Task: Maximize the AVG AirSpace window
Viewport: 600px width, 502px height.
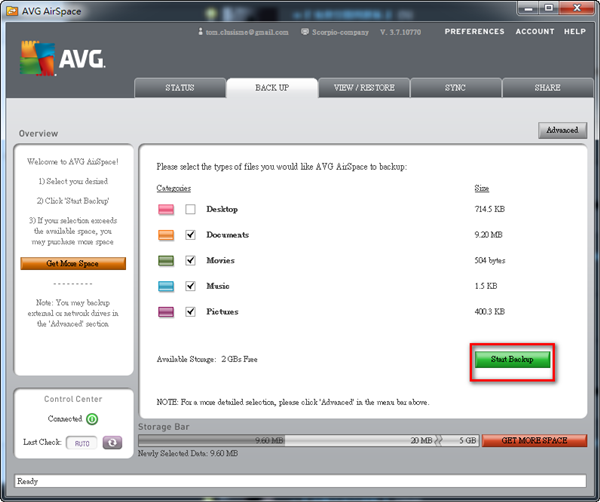Action: pyautogui.click(x=549, y=8)
